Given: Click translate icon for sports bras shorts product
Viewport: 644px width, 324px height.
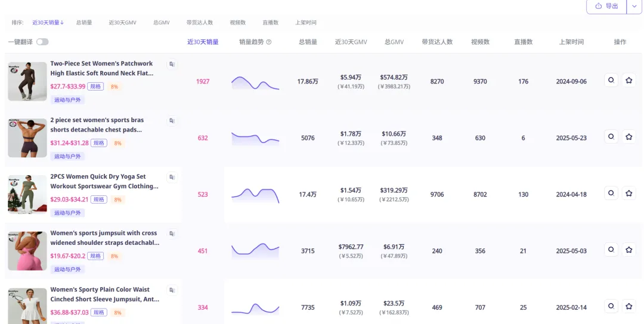Looking at the screenshot, I should (x=172, y=121).
